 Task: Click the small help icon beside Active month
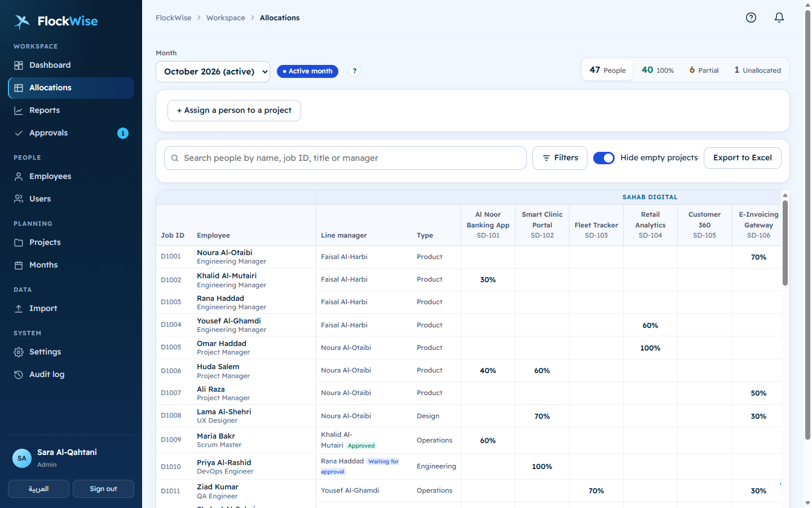(x=355, y=71)
